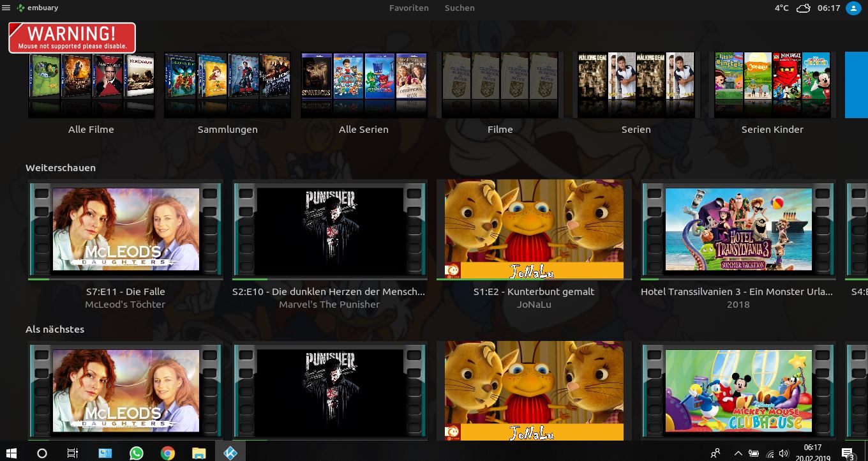Open Windows Task View
Image resolution: width=868 pixels, height=461 pixels.
coord(73,453)
